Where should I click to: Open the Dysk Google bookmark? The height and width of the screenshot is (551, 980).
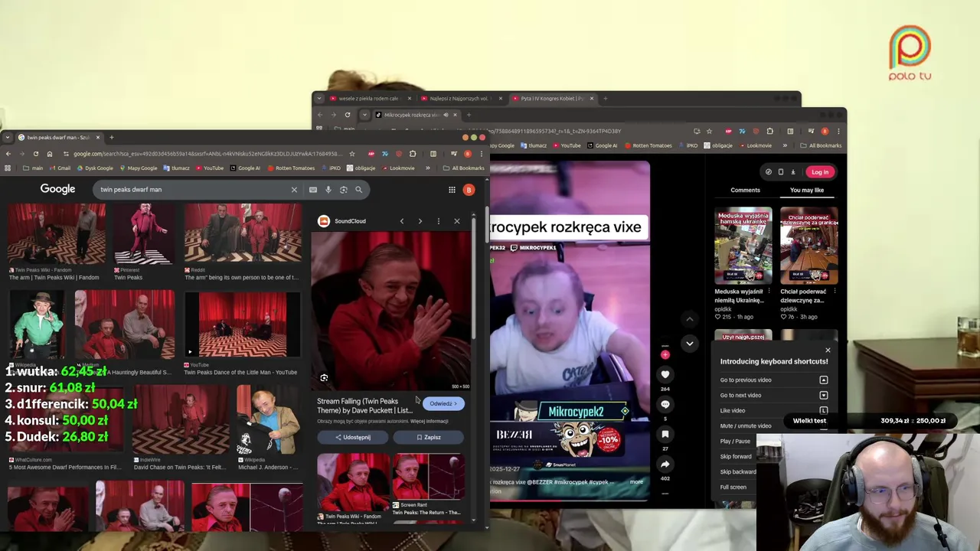pos(95,168)
